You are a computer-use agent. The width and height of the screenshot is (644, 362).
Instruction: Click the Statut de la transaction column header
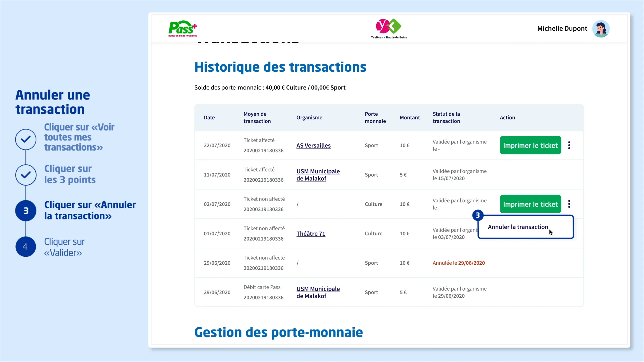click(446, 117)
